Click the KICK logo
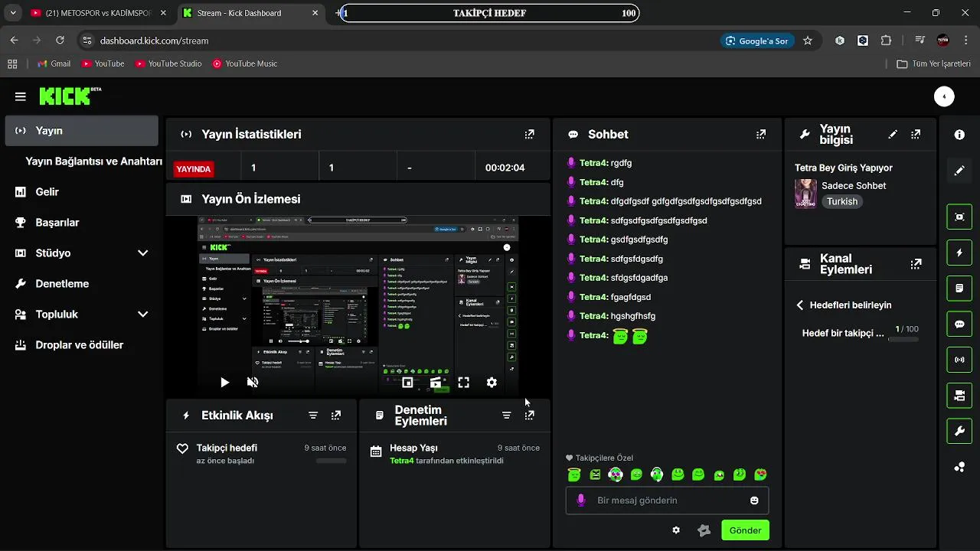 pos(70,96)
